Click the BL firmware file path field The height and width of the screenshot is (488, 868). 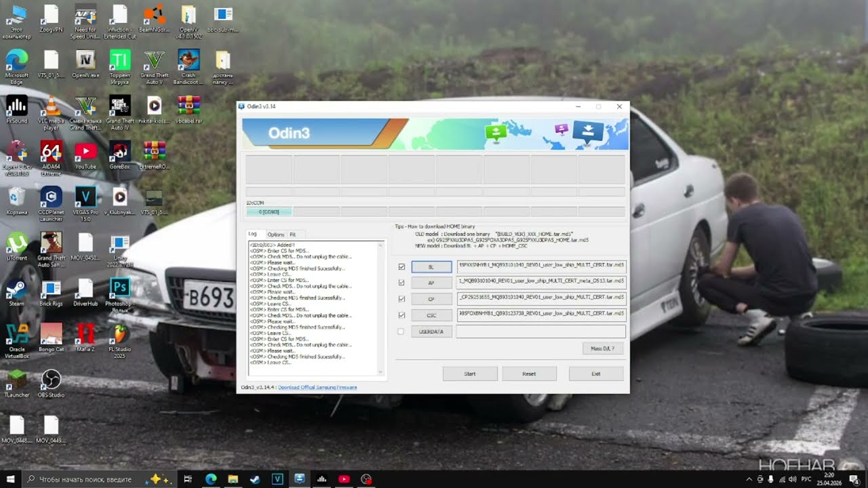click(x=541, y=266)
